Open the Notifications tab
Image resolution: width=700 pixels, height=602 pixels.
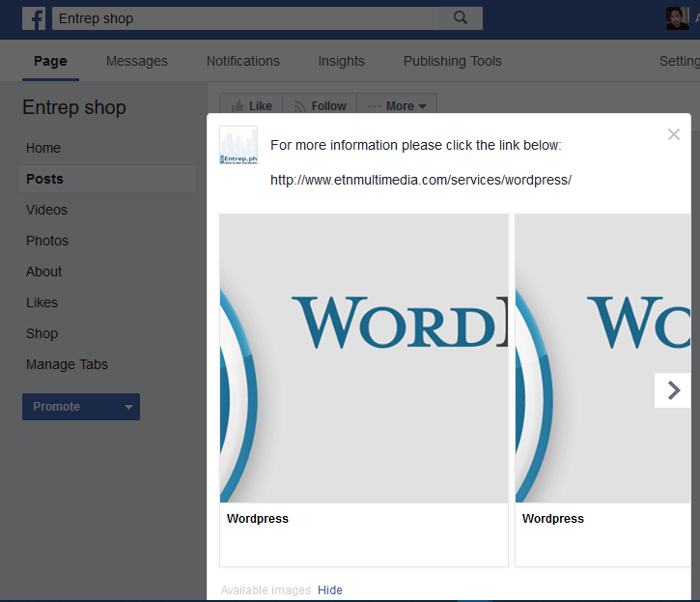click(243, 61)
